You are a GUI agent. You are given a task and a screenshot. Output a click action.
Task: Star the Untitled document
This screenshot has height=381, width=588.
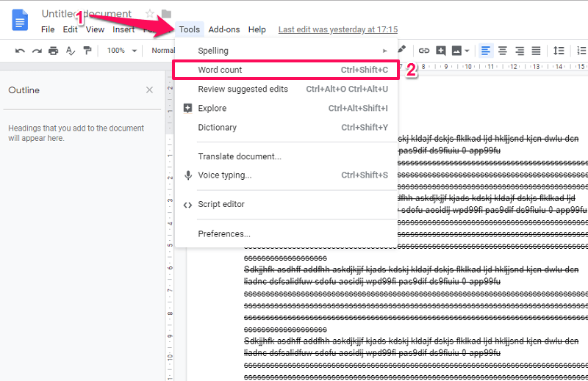[150, 14]
